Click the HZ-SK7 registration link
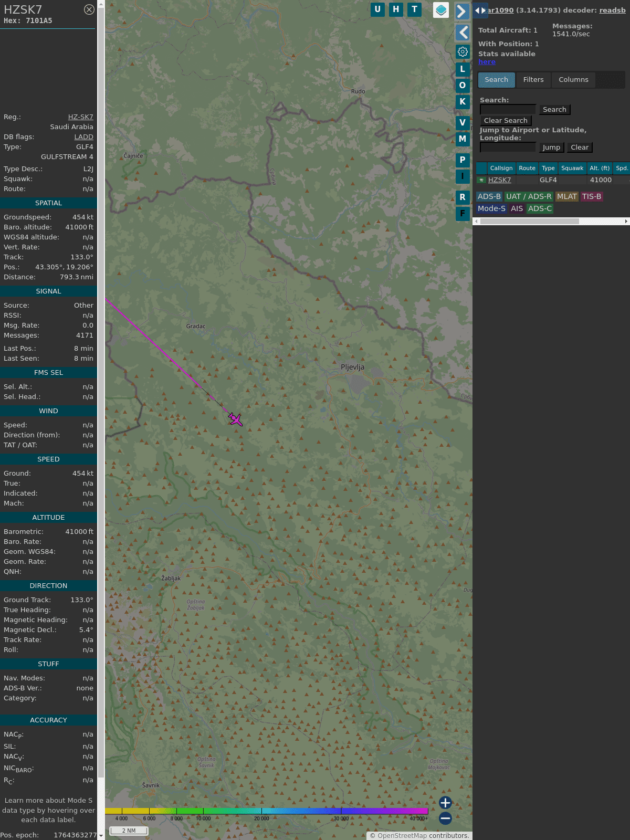The width and height of the screenshot is (630, 840). [80, 117]
